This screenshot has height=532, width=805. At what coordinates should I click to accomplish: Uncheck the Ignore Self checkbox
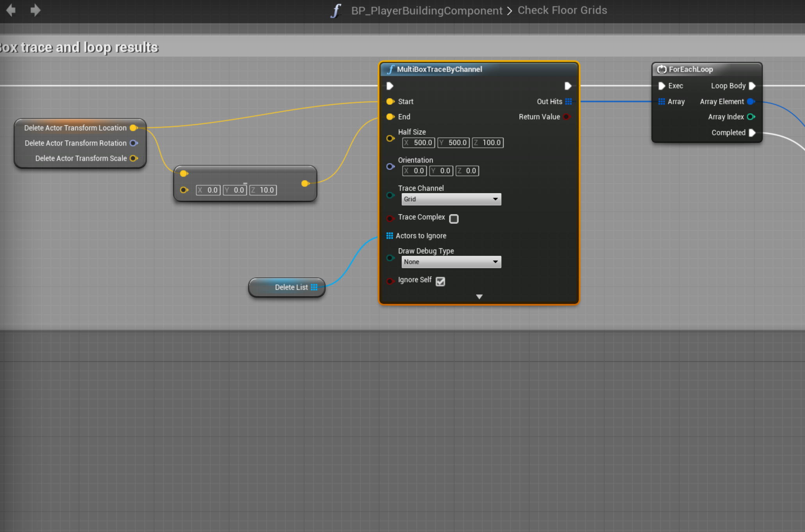(440, 281)
